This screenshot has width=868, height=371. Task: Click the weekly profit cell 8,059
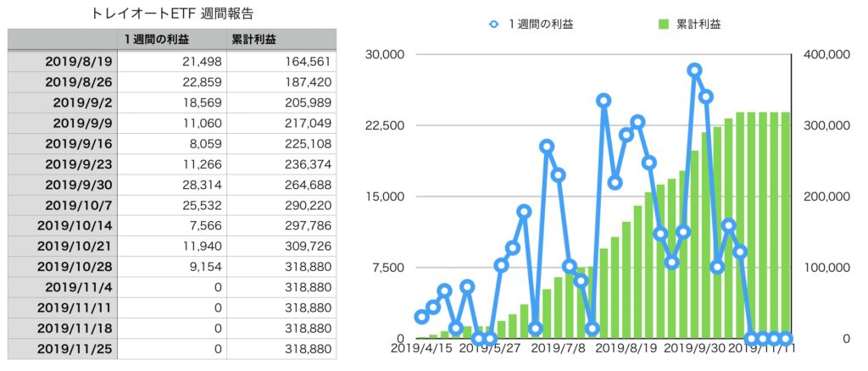tap(172, 144)
